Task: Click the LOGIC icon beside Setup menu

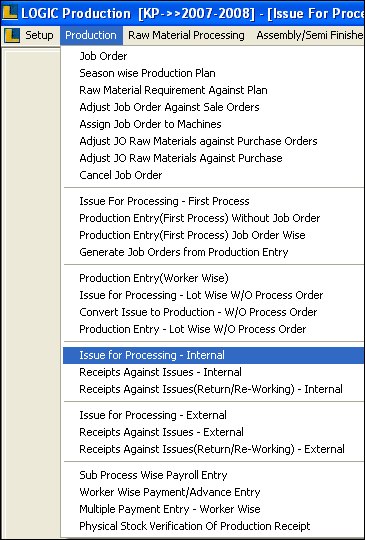Action: (12, 35)
